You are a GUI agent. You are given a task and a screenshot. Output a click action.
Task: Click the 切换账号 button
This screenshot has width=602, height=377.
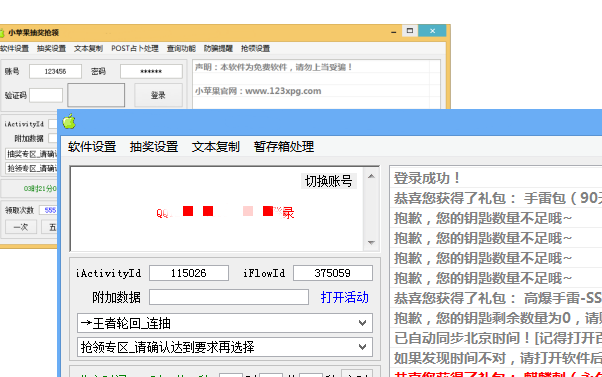329,181
